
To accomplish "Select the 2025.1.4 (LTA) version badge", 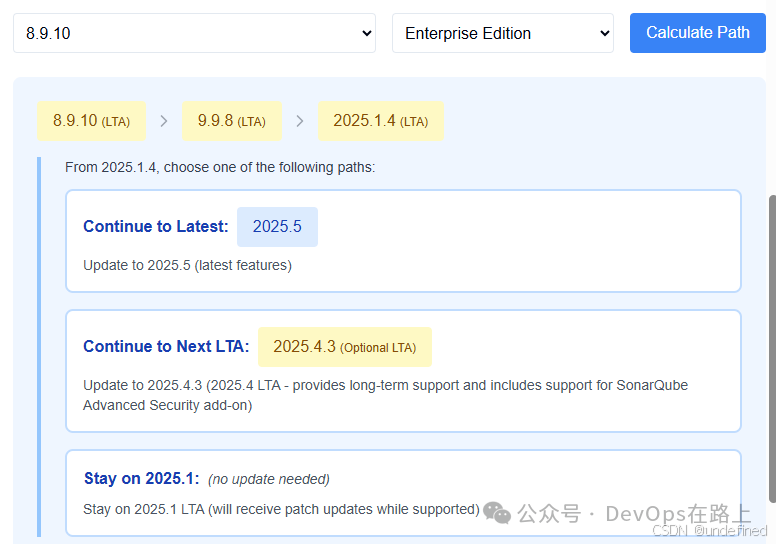I will click(x=381, y=121).
